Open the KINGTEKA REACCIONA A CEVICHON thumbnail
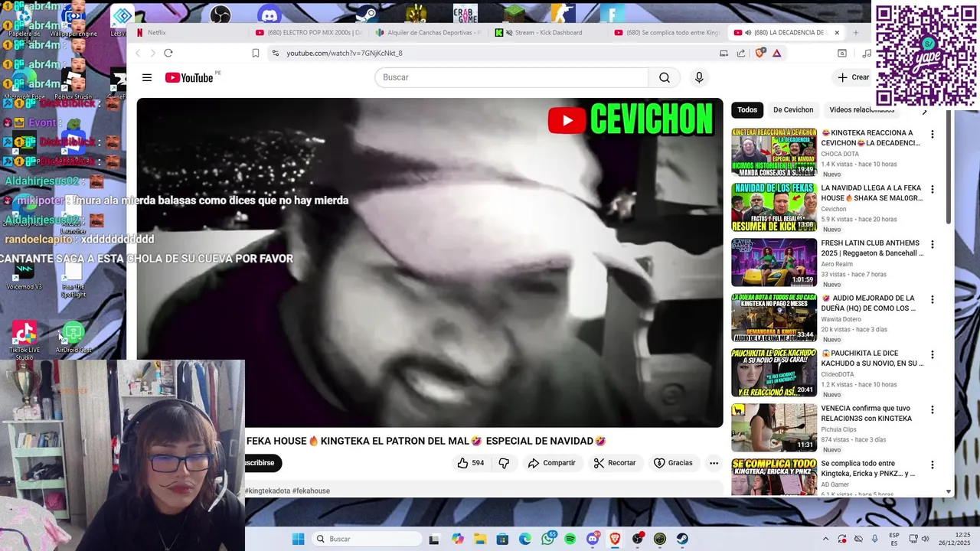 click(x=774, y=152)
